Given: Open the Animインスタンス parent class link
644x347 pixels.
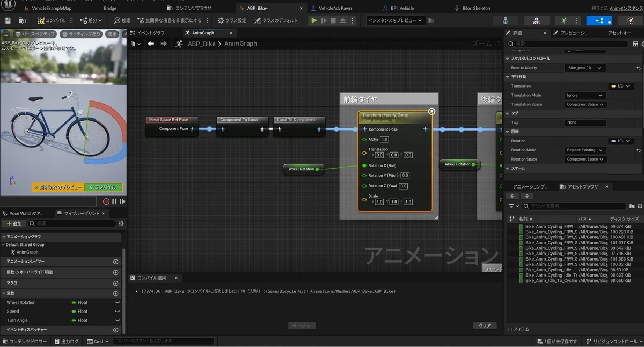Looking at the screenshot, I should click(x=626, y=8).
